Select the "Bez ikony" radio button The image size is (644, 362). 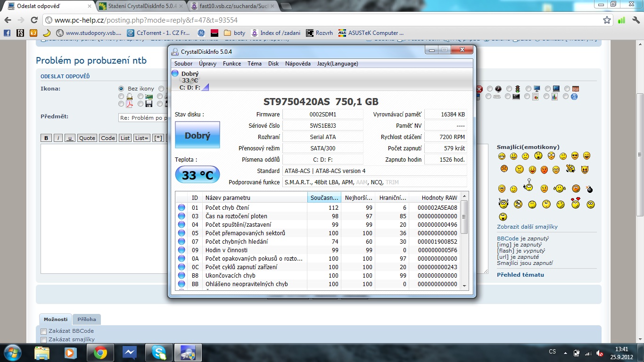121,89
